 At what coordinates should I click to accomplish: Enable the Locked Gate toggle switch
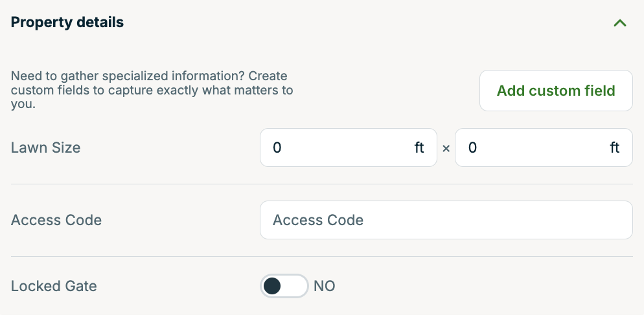pyautogui.click(x=284, y=286)
